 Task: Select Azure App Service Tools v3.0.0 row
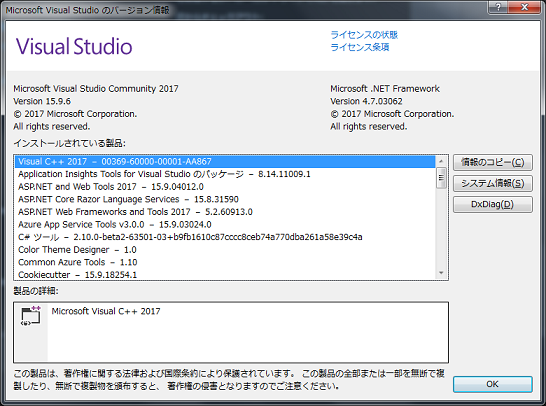(x=225, y=224)
